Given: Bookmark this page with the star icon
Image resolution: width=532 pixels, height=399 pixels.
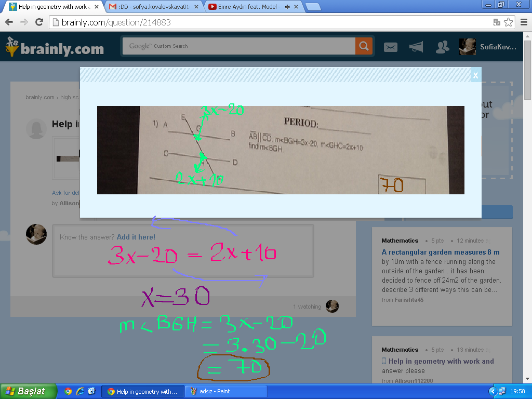Looking at the screenshot, I should tap(508, 22).
